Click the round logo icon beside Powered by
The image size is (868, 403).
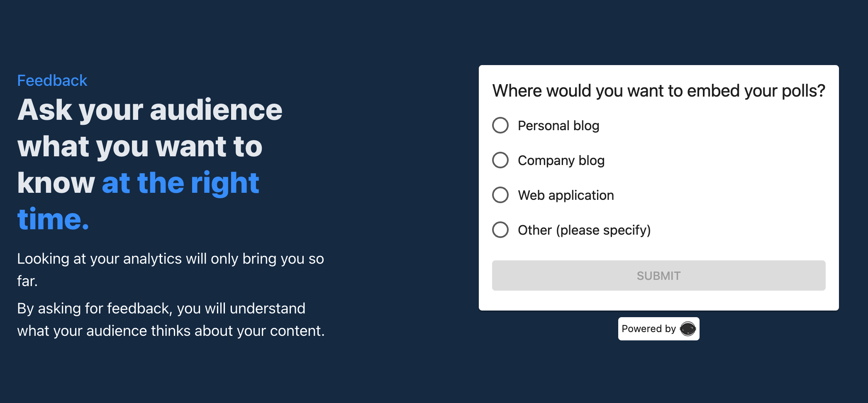click(688, 329)
